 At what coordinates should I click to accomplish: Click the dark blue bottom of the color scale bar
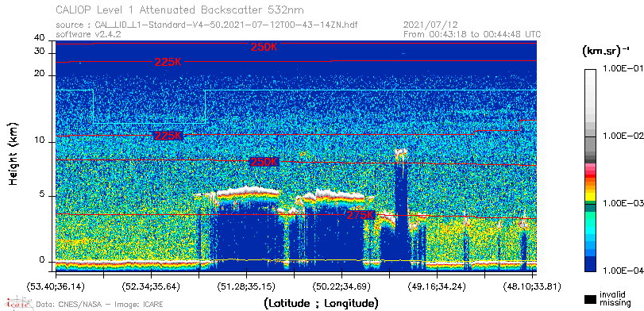[591, 265]
